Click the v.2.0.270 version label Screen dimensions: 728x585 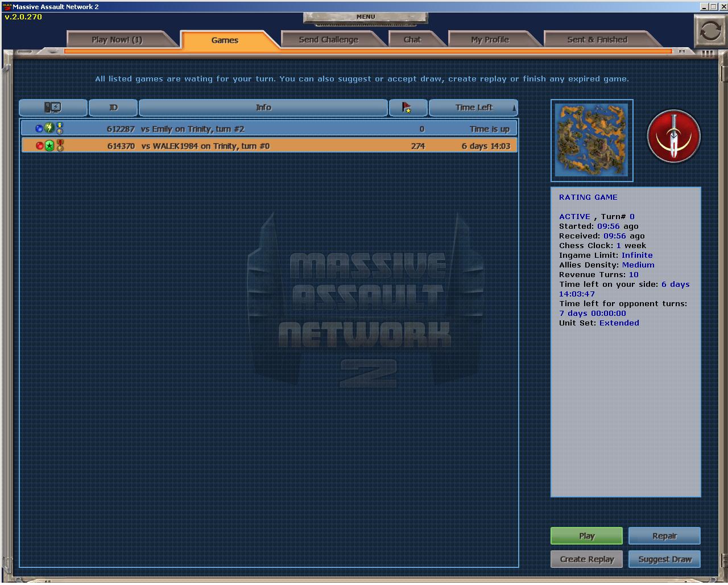click(x=23, y=17)
